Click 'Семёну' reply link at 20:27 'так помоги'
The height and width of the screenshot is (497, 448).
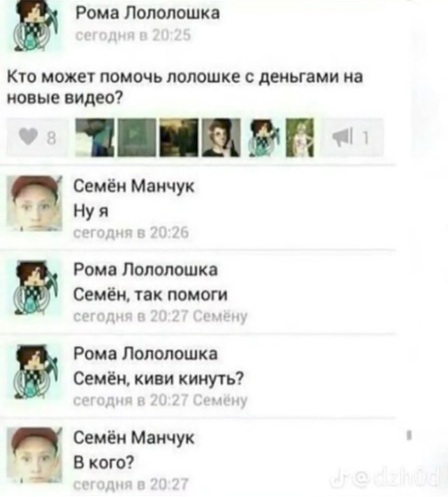(220, 316)
